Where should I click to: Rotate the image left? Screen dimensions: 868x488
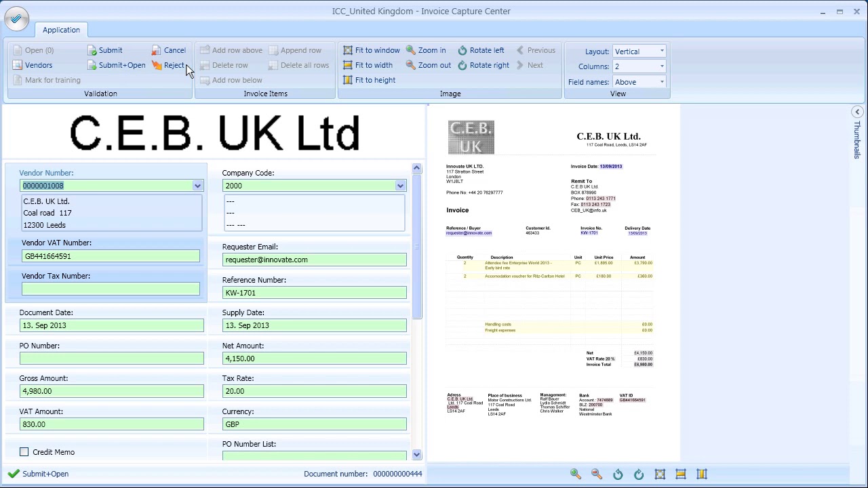coord(481,50)
